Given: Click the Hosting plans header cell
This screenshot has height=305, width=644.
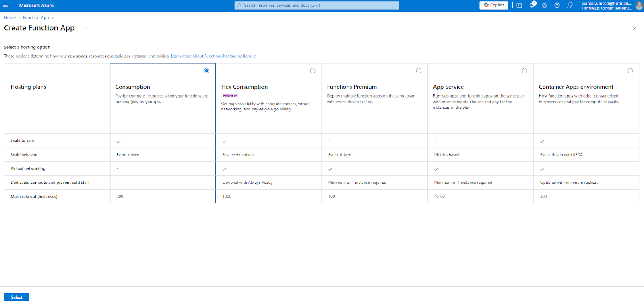Looking at the screenshot, I should 57,98.
